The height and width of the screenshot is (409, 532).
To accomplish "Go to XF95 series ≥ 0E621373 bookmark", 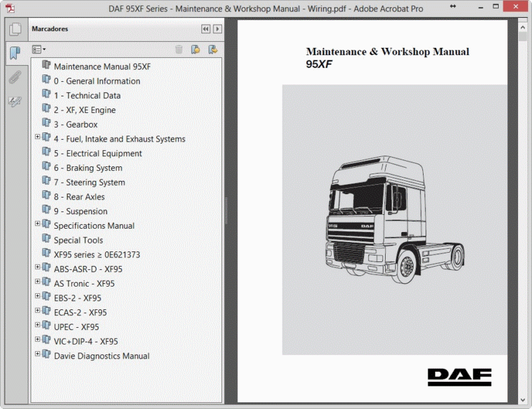I will [x=96, y=255].
